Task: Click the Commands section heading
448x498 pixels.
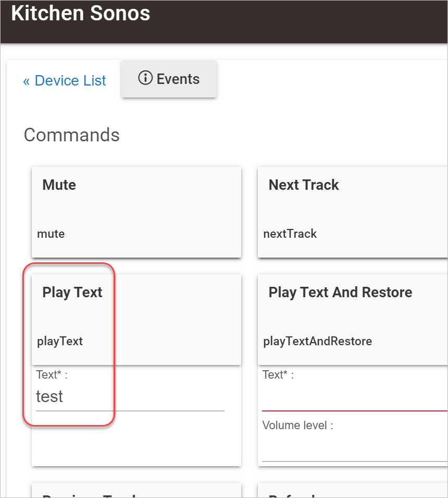Action: (72, 135)
